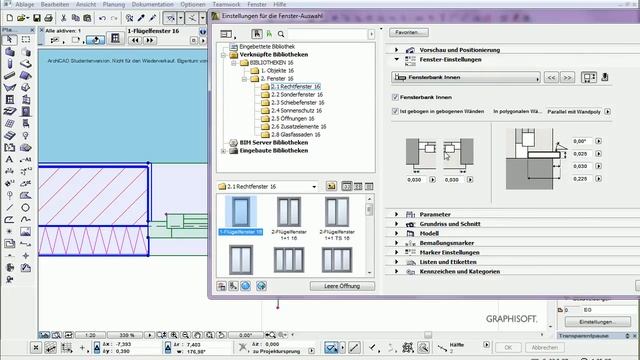Click the Print toolbar icon
Image resolution: width=640 pixels, height=360 pixels.
click(x=48, y=18)
